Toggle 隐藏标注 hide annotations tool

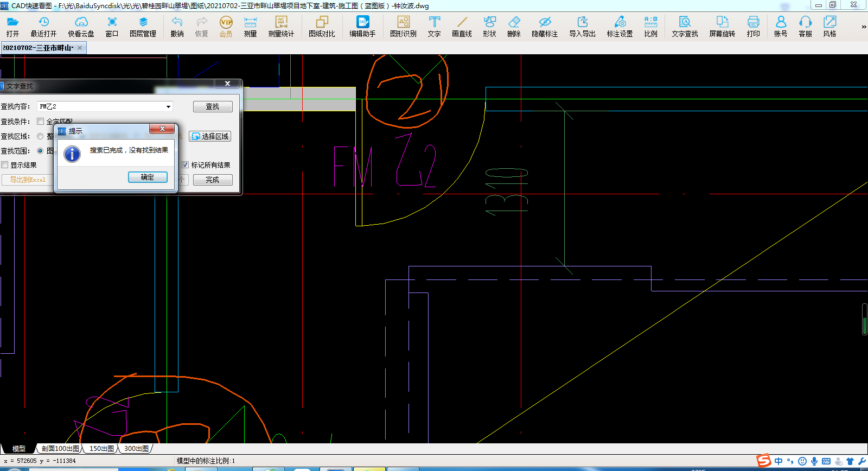(x=545, y=26)
